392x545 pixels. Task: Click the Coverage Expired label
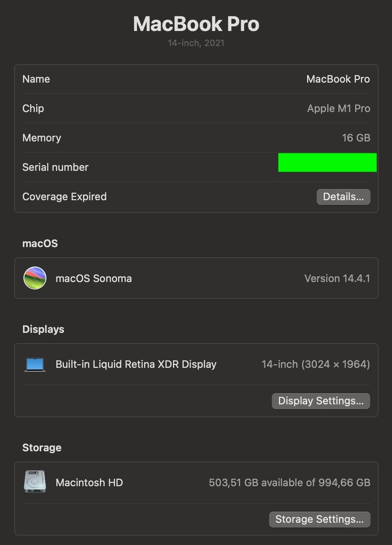pos(64,197)
